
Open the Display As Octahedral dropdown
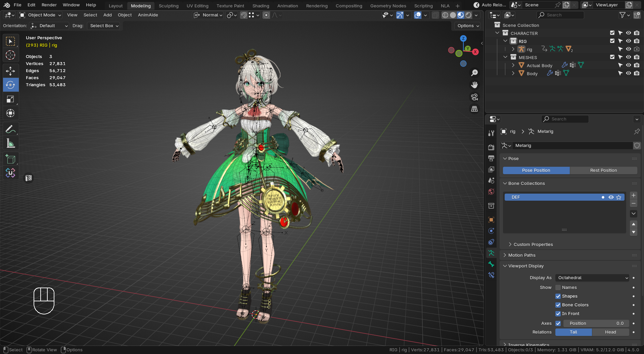(x=592, y=278)
